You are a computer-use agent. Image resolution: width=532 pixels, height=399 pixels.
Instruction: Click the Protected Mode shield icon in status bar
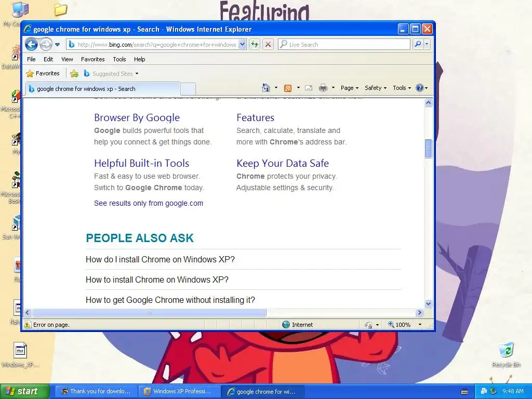coord(368,325)
